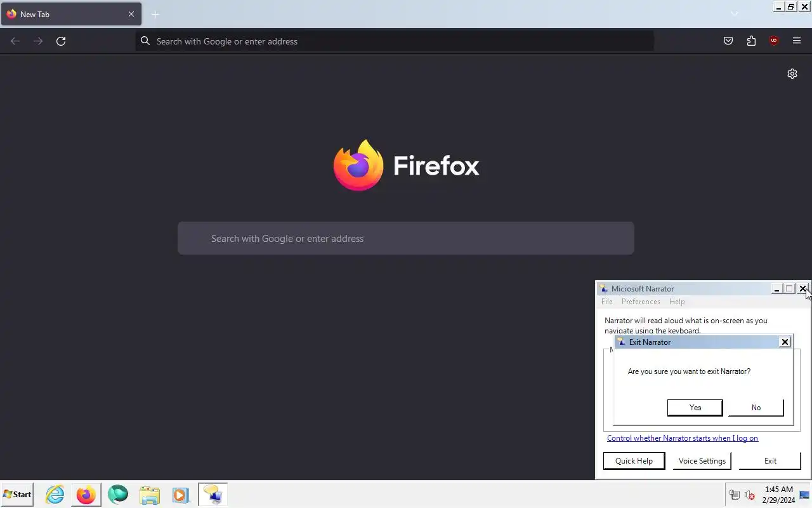812x508 pixels.
Task: Click the muted volume tray icon
Action: [x=749, y=495]
